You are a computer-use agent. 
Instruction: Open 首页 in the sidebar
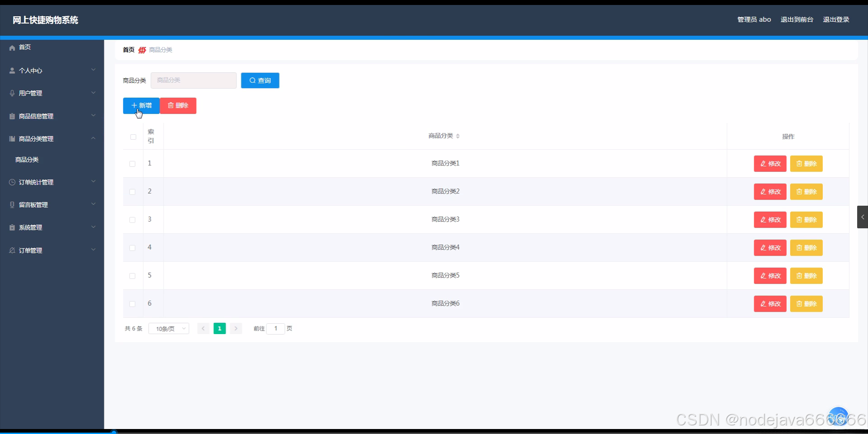click(x=25, y=47)
